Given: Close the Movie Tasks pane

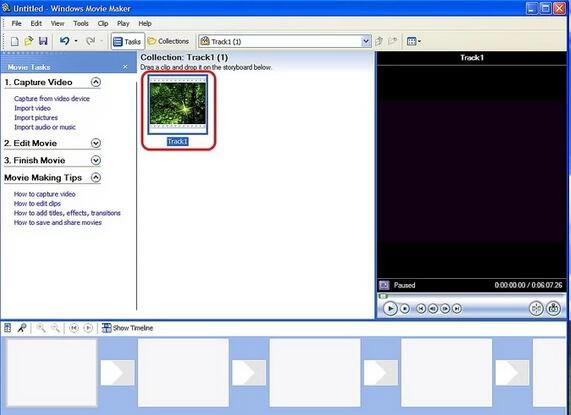Looking at the screenshot, I should click(125, 67).
